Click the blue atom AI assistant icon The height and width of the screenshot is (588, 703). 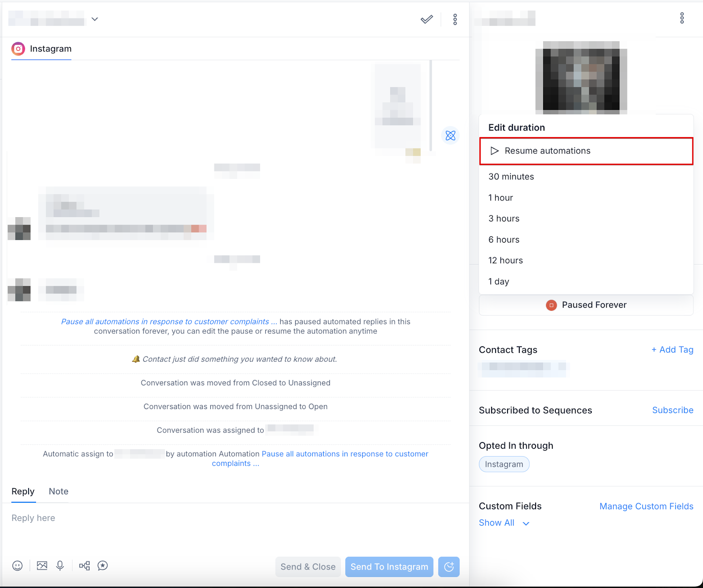click(x=450, y=135)
